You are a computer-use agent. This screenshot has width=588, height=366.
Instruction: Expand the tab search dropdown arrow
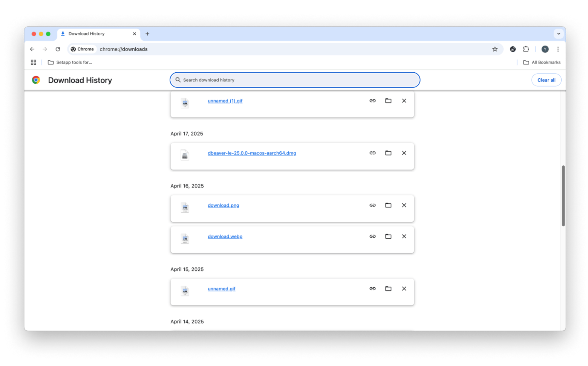tap(559, 34)
